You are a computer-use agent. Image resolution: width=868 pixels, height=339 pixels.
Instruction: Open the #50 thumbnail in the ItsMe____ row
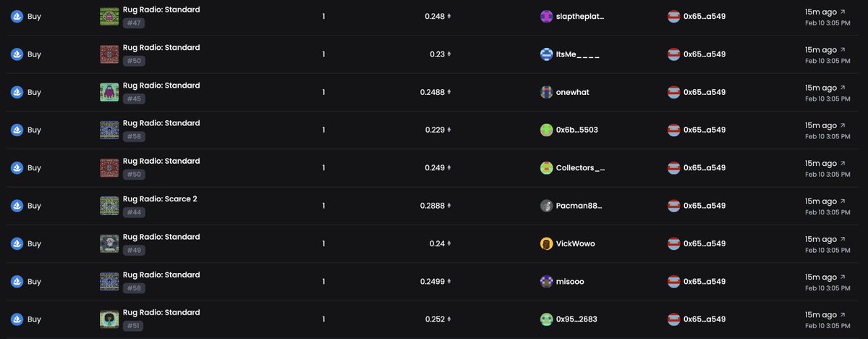(x=109, y=54)
